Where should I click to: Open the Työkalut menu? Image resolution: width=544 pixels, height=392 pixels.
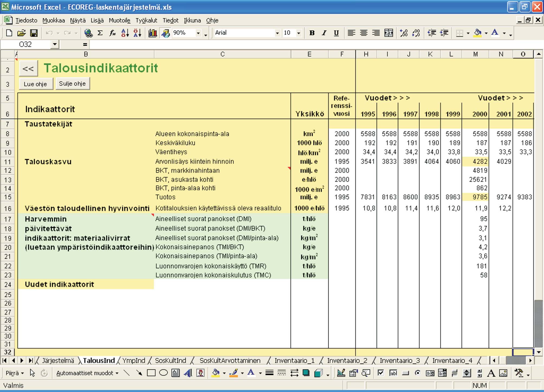(x=146, y=20)
